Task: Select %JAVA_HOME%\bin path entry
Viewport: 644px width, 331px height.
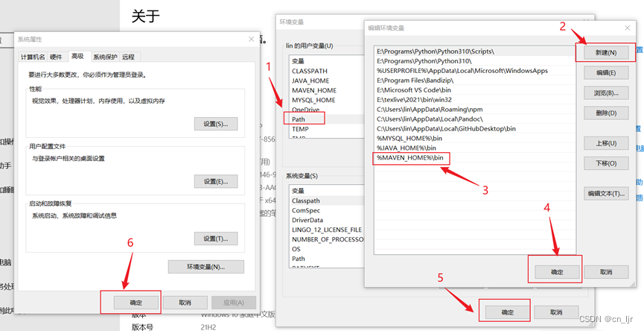Action: [475, 148]
